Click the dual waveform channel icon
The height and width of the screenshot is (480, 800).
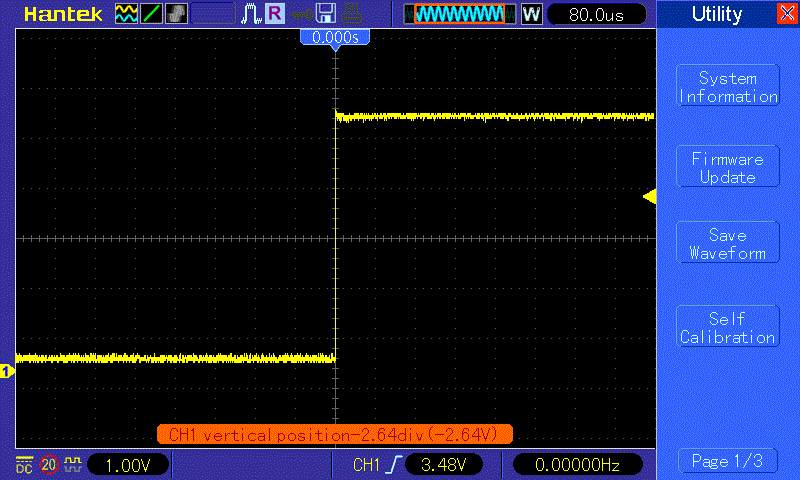127,14
